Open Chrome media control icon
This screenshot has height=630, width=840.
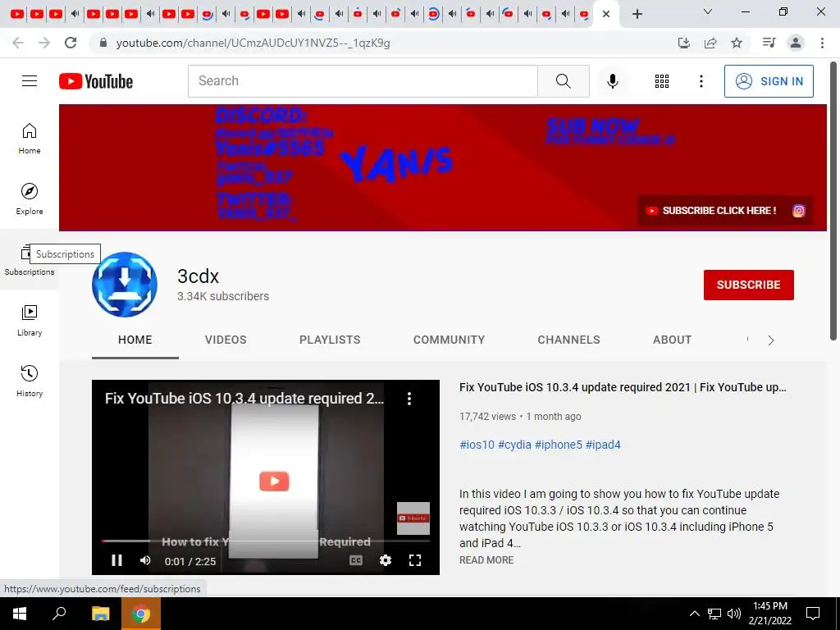point(769,43)
